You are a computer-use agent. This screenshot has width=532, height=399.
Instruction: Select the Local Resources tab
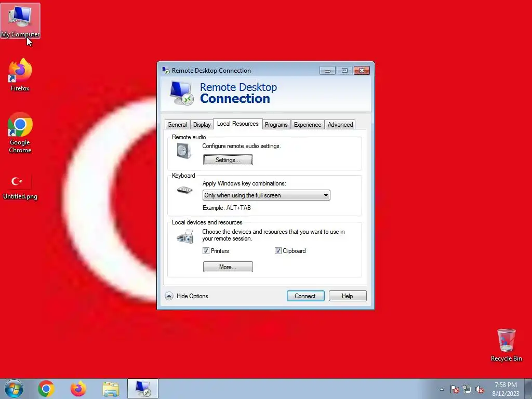pos(238,124)
